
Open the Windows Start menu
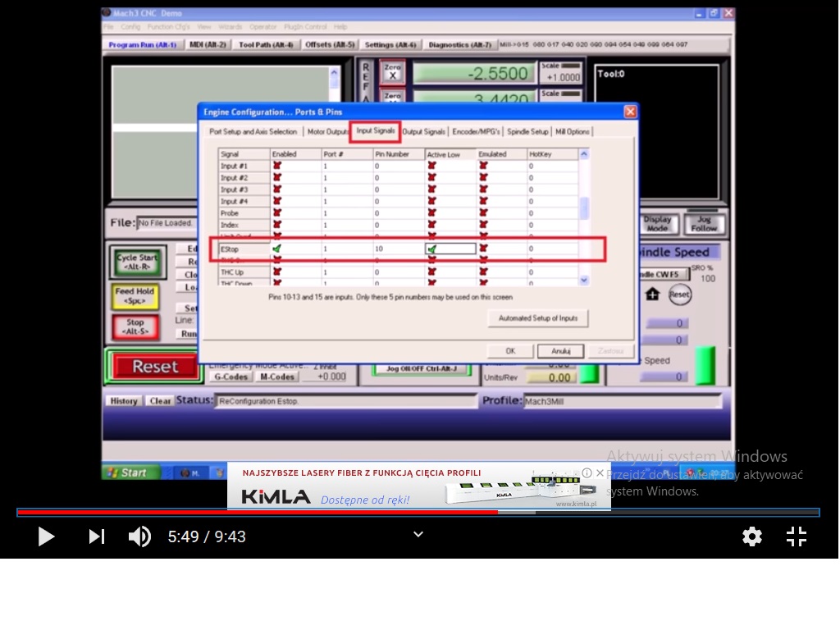click(x=130, y=472)
